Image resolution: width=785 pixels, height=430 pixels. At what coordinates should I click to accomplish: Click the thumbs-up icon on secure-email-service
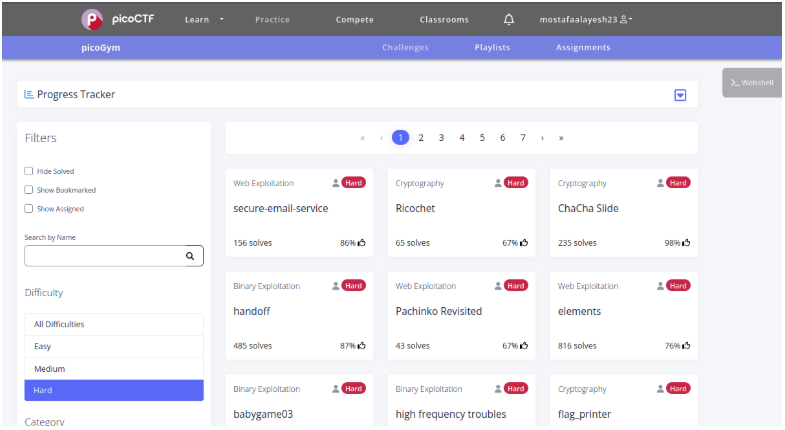[x=361, y=243]
